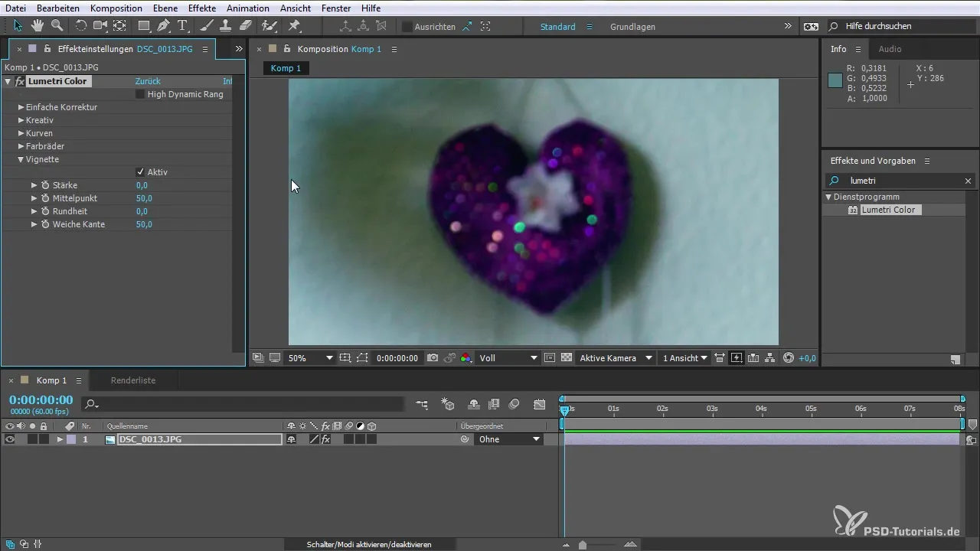
Task: Click the Info panel color swatch
Action: pyautogui.click(x=835, y=80)
